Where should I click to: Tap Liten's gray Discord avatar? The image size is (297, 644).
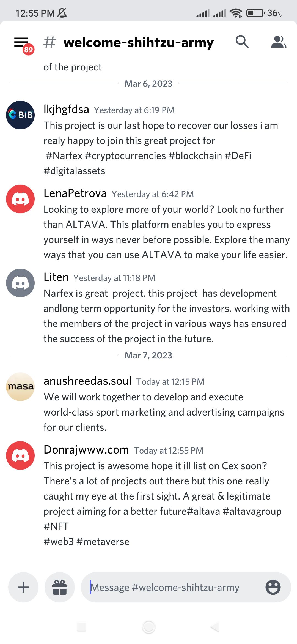pyautogui.click(x=20, y=283)
